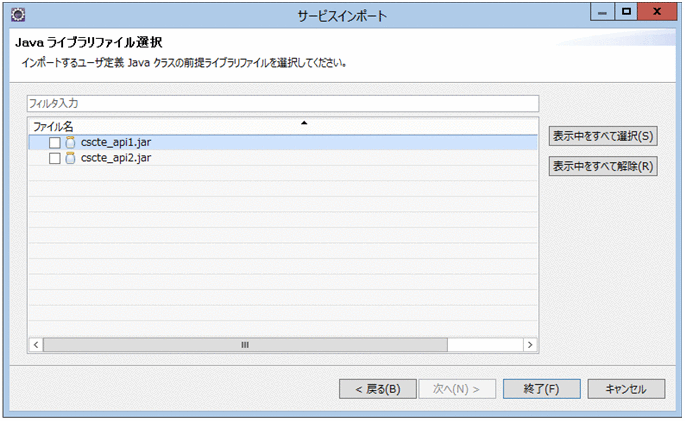
Task: Click the horizontal scrollbar left arrow
Action: click(36, 345)
